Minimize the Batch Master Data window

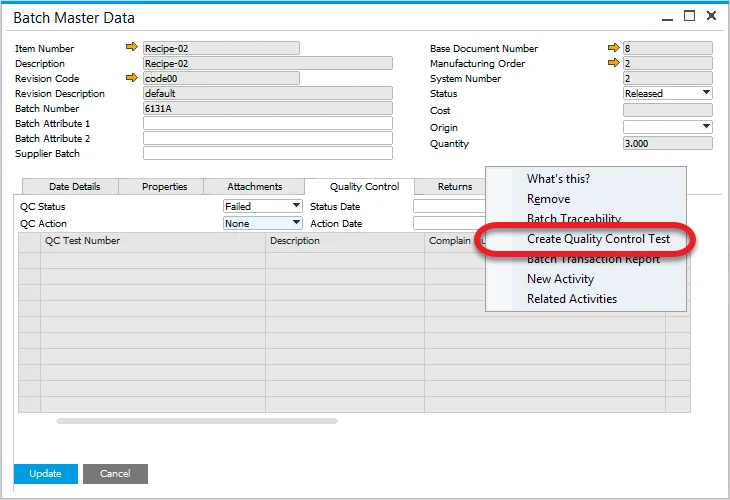click(x=667, y=18)
